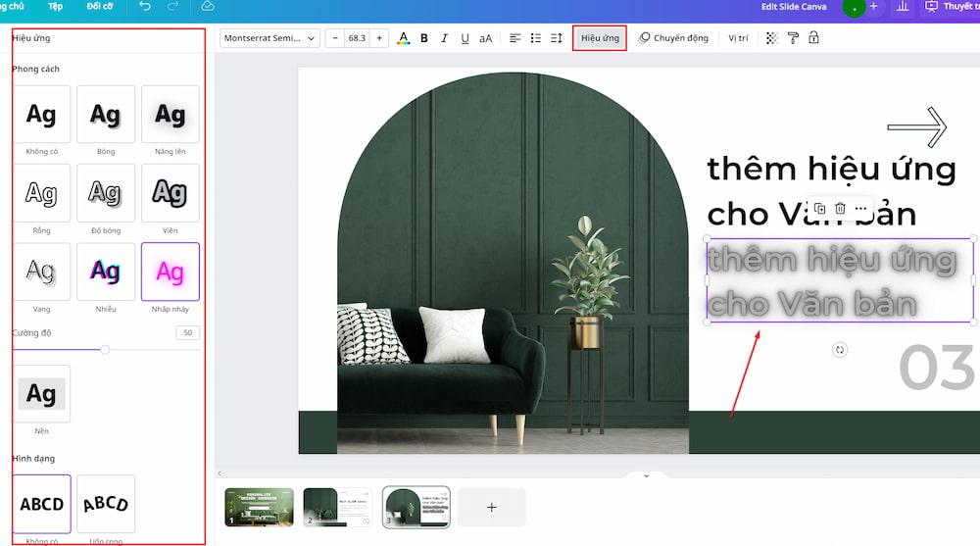Click the rotate handle below the text box

point(840,350)
